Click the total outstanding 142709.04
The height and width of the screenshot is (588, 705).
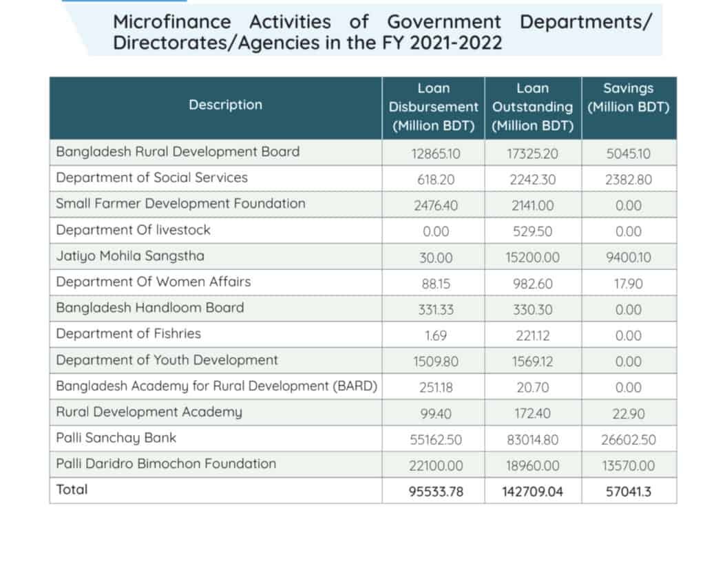532,492
